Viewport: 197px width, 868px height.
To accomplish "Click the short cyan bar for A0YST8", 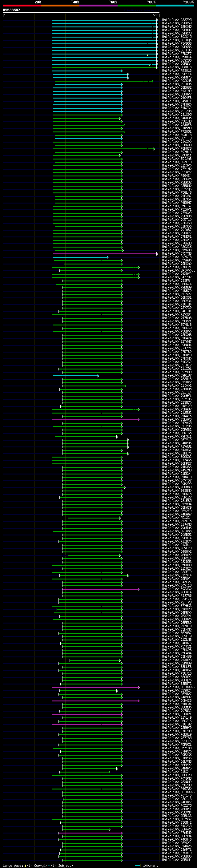I will pyautogui.click(x=80, y=257).
